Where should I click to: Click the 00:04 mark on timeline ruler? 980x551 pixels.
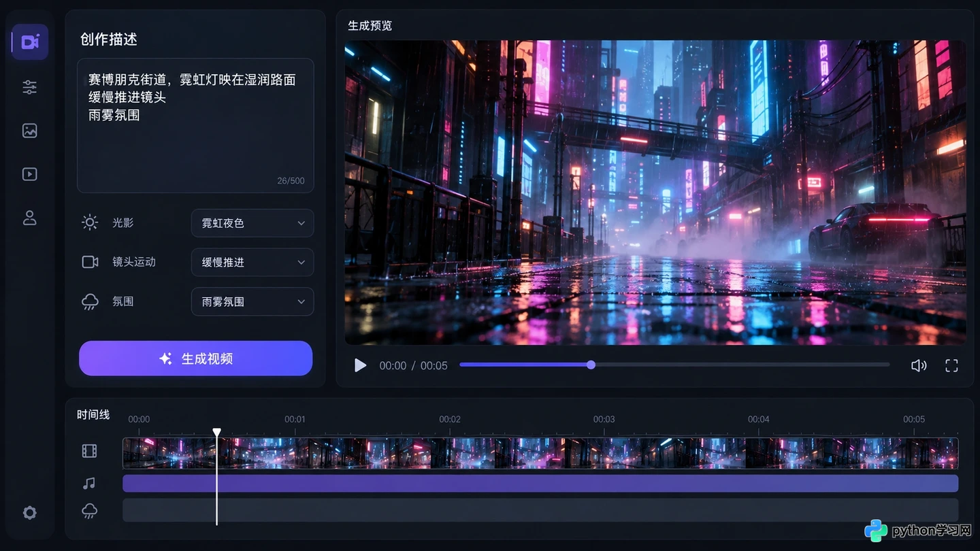coord(759,420)
